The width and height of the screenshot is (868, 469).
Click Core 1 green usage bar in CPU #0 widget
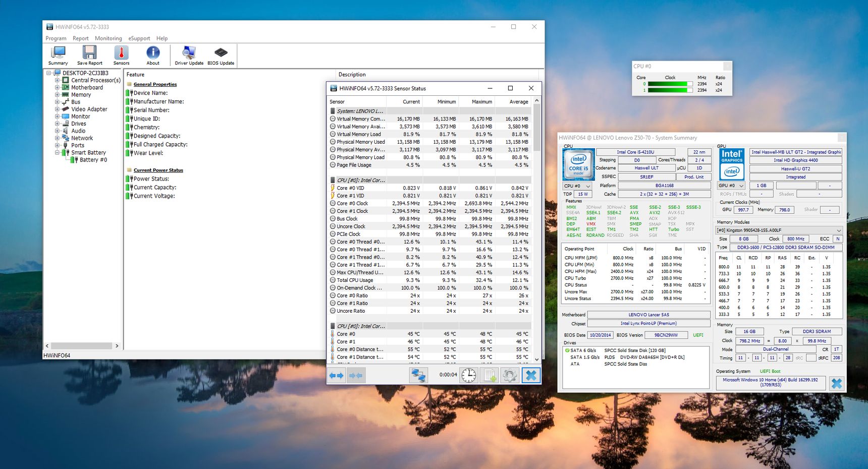click(670, 90)
